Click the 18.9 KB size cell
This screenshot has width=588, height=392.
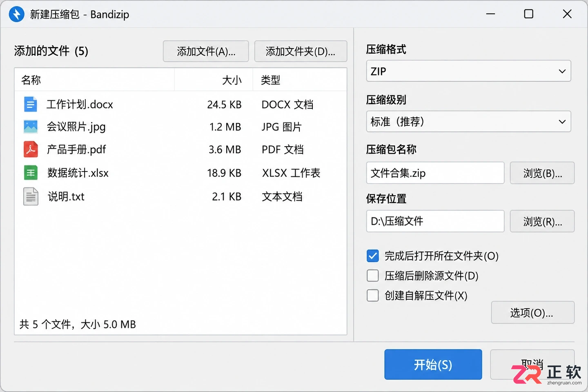224,173
